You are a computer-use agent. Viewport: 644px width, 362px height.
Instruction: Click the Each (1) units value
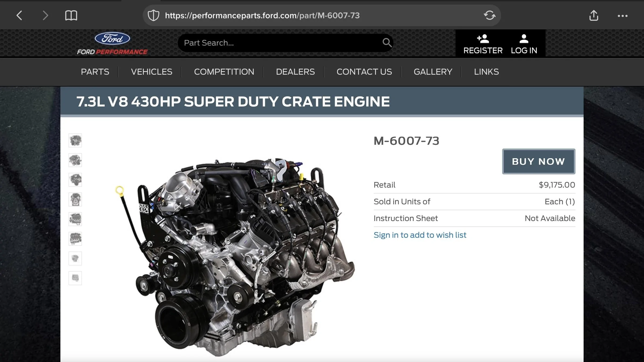560,201
